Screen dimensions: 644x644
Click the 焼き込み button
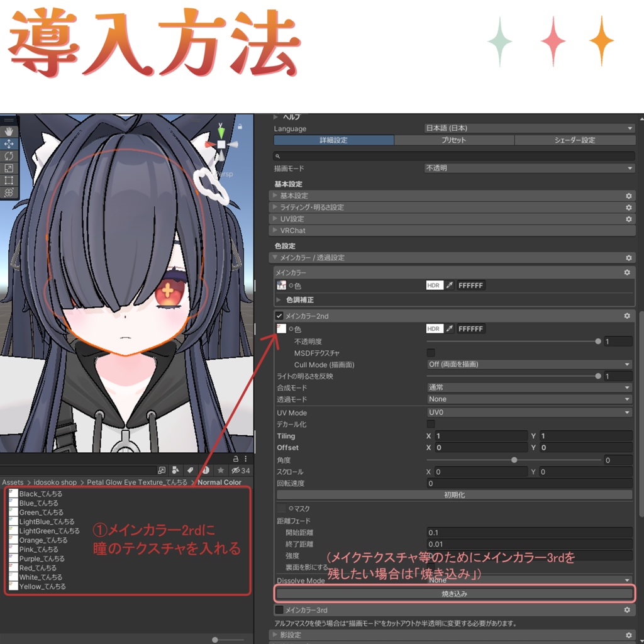[454, 594]
